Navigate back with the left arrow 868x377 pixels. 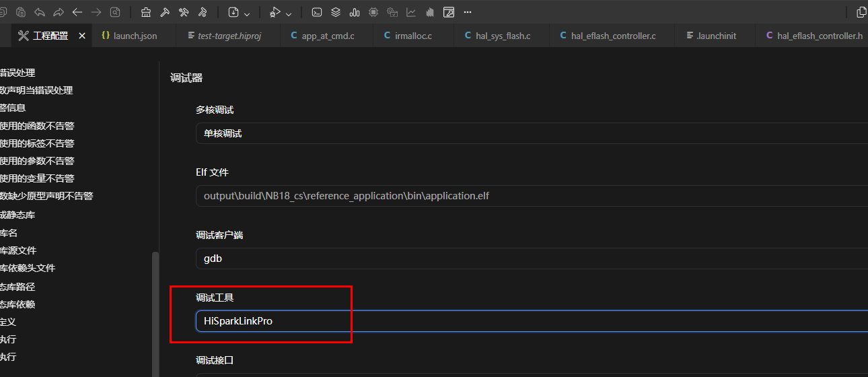tap(77, 12)
